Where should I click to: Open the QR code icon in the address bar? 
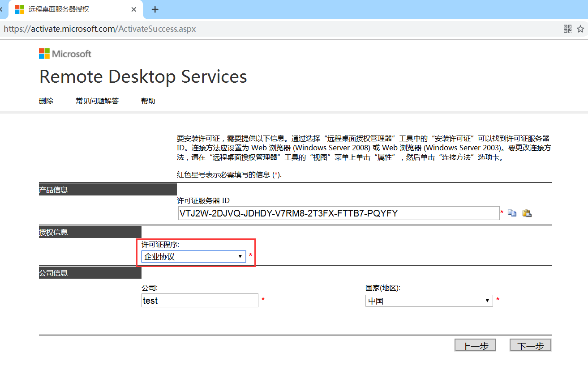click(567, 29)
